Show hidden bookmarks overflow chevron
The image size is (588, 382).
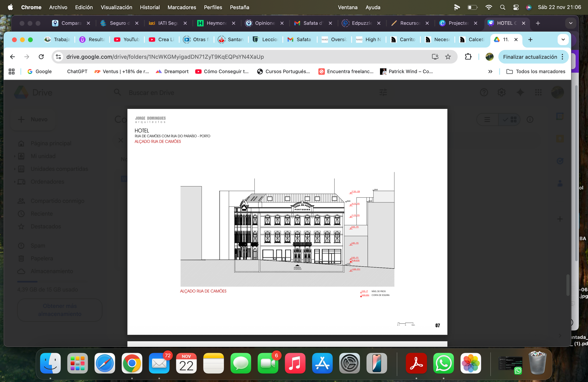tap(490, 71)
